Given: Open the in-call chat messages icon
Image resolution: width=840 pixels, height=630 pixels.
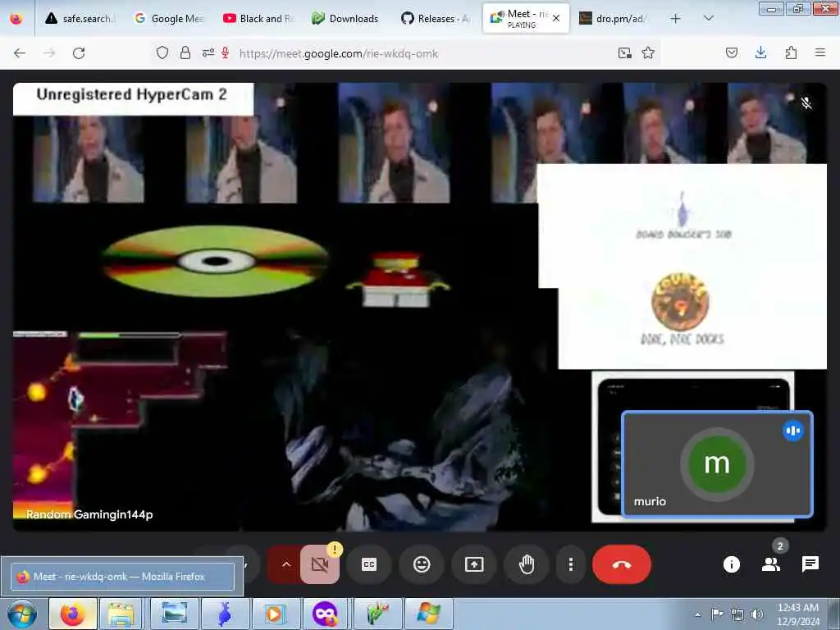Looking at the screenshot, I should [810, 564].
